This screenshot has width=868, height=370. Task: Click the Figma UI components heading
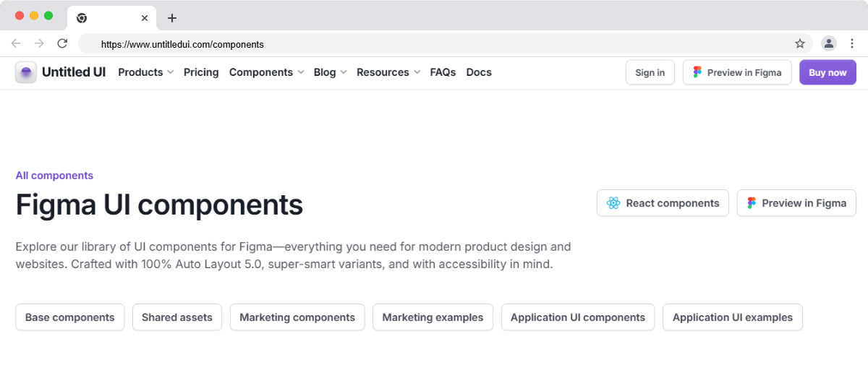pos(159,205)
